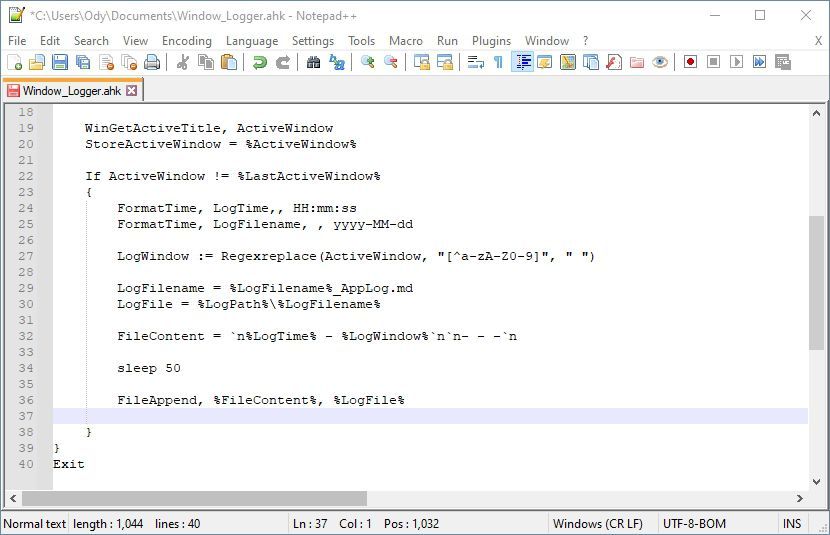Close the current document using the toolbar Close icon
Screen dimensions: 830x535
(x=106, y=62)
